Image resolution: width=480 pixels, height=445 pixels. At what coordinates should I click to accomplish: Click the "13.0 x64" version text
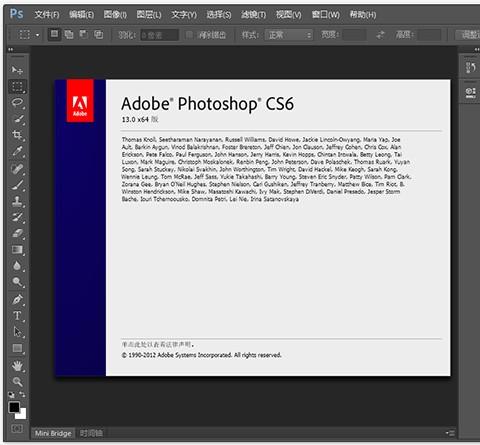point(135,119)
